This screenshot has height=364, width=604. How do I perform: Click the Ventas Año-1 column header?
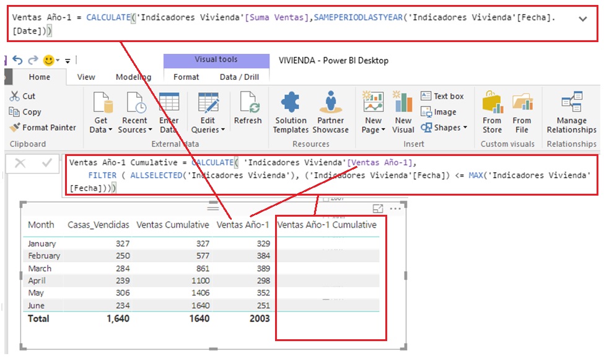(x=243, y=225)
